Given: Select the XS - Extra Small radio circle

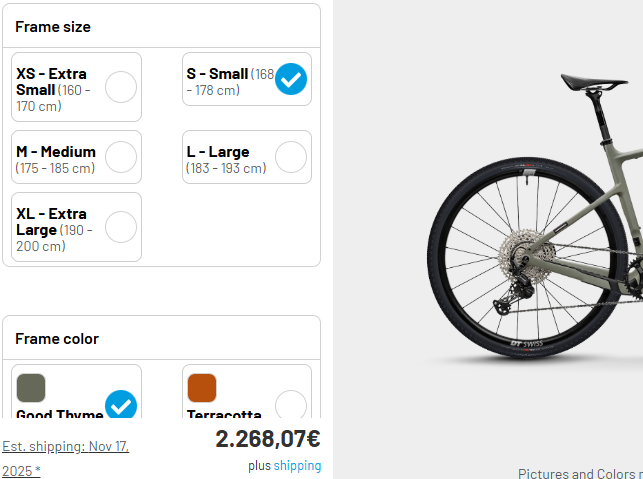Looking at the screenshot, I should pyautogui.click(x=121, y=87).
